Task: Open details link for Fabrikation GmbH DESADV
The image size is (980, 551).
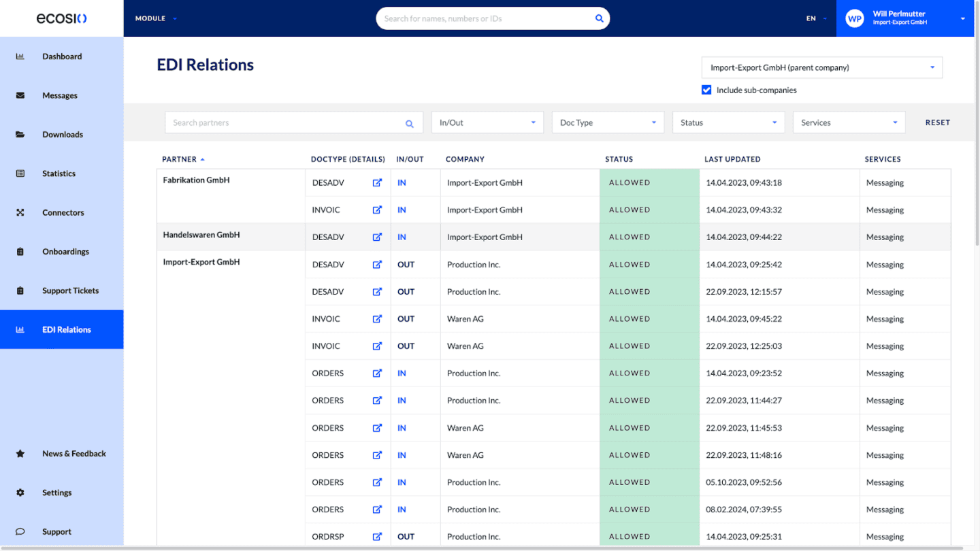Action: coord(377,182)
